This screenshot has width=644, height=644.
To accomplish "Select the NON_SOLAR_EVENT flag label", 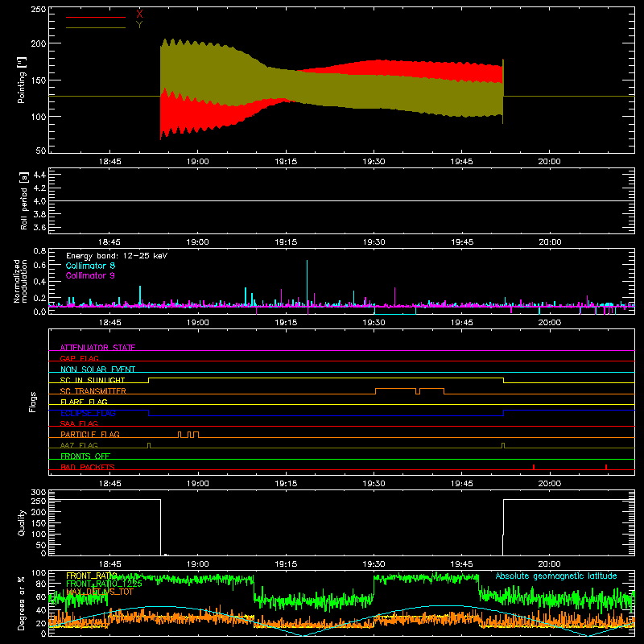I will pyautogui.click(x=97, y=369).
